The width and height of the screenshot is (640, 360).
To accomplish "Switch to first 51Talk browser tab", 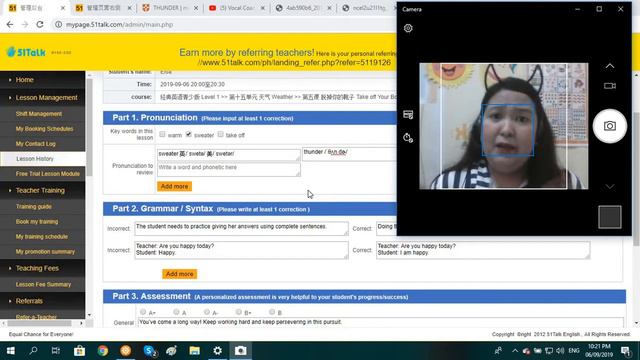I will coord(36,8).
